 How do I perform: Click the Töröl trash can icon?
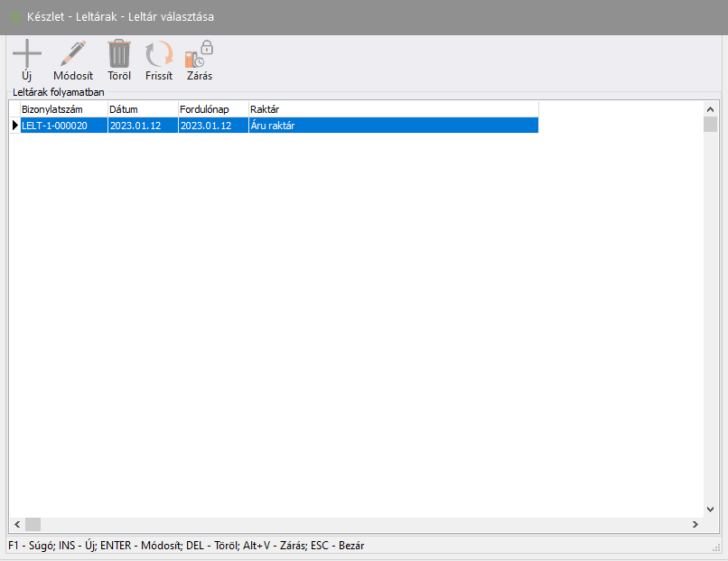click(119, 54)
